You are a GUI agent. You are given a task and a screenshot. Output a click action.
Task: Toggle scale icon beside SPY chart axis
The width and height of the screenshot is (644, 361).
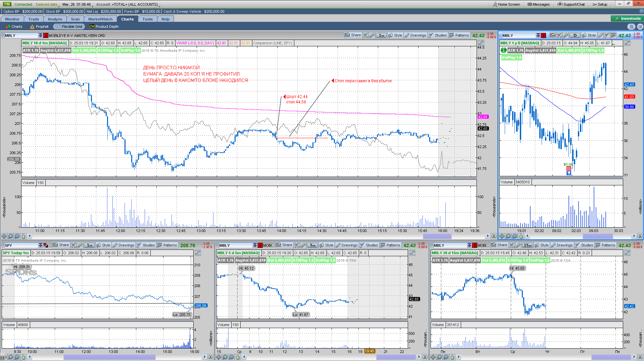198,253
